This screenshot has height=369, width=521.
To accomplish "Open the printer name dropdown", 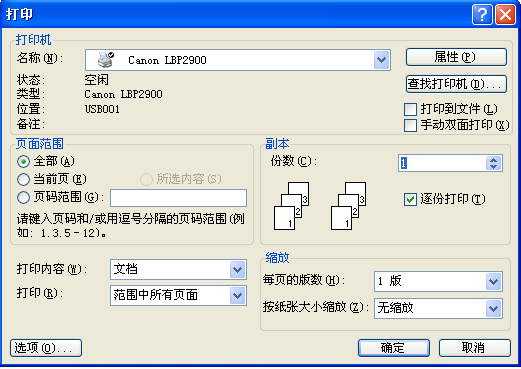I will 381,60.
